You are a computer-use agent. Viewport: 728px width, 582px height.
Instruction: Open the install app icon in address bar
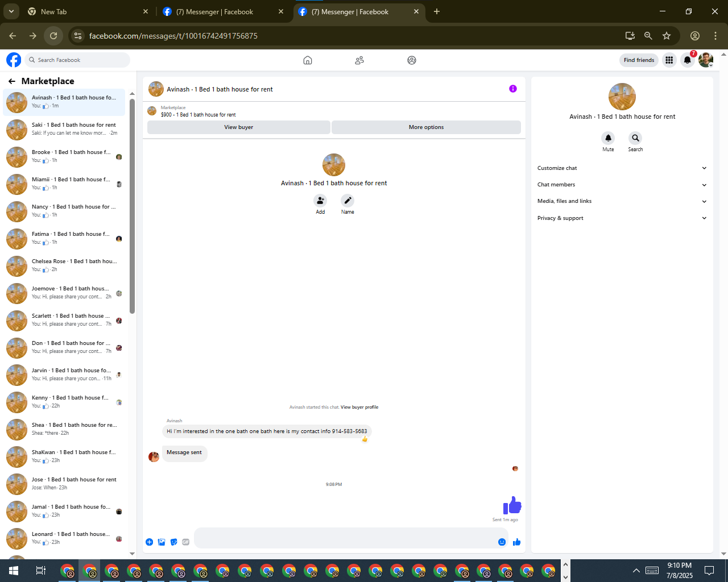(x=630, y=36)
